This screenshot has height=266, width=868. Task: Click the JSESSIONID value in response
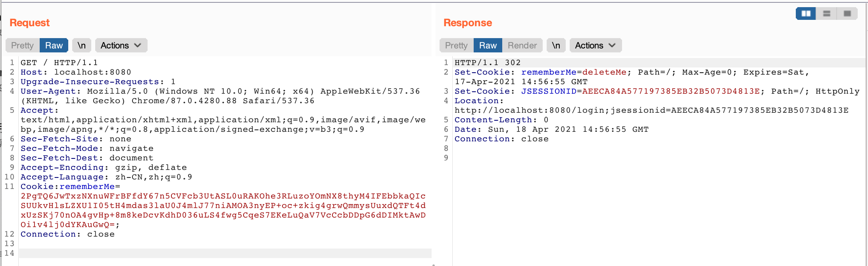pos(671,91)
